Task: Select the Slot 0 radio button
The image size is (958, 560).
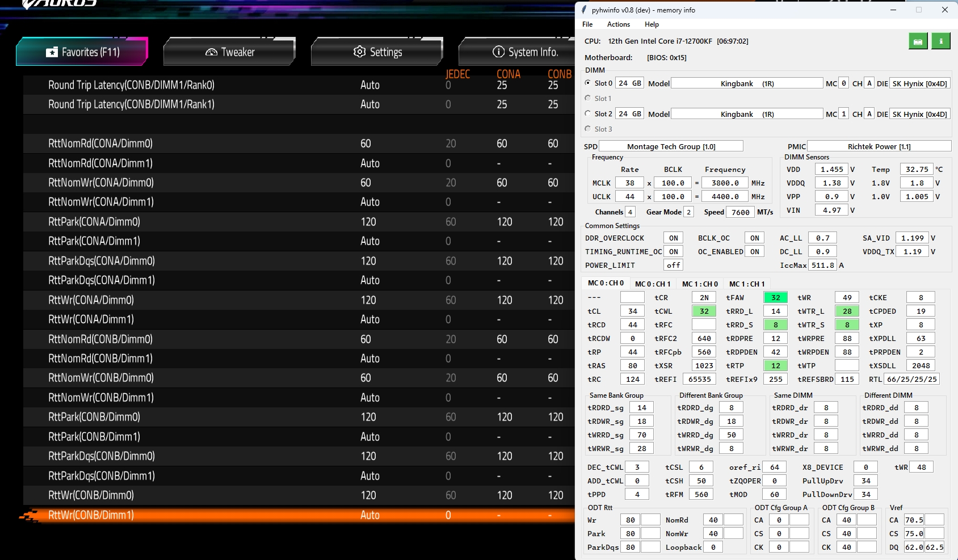Action: pos(588,83)
